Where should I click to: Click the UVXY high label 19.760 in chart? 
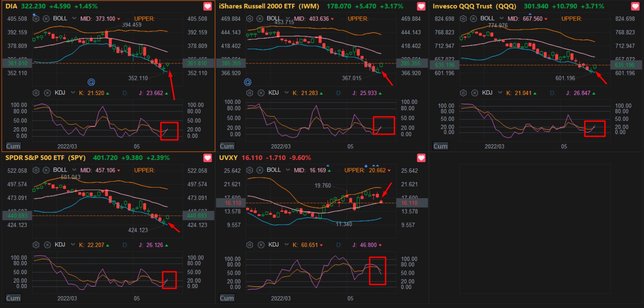pos(323,186)
